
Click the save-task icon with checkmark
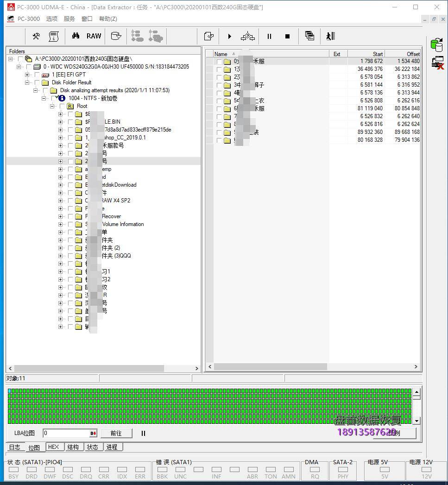209,36
